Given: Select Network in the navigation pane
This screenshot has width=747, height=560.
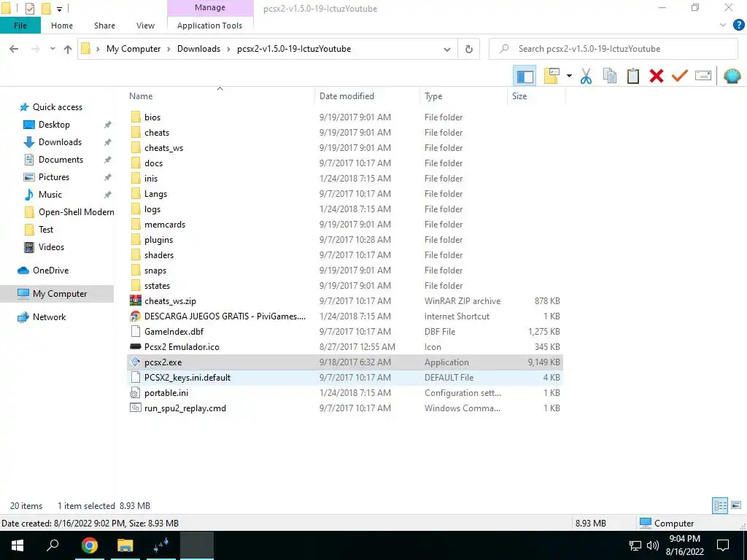Looking at the screenshot, I should point(49,316).
